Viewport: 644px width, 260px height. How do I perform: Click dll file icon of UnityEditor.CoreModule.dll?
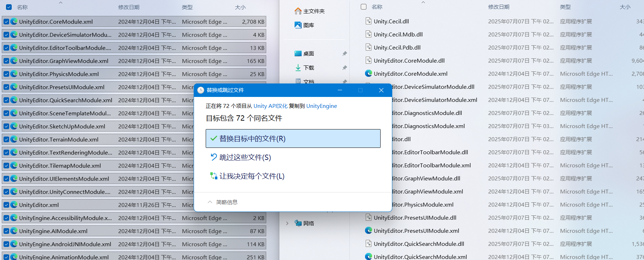pyautogui.click(x=369, y=60)
